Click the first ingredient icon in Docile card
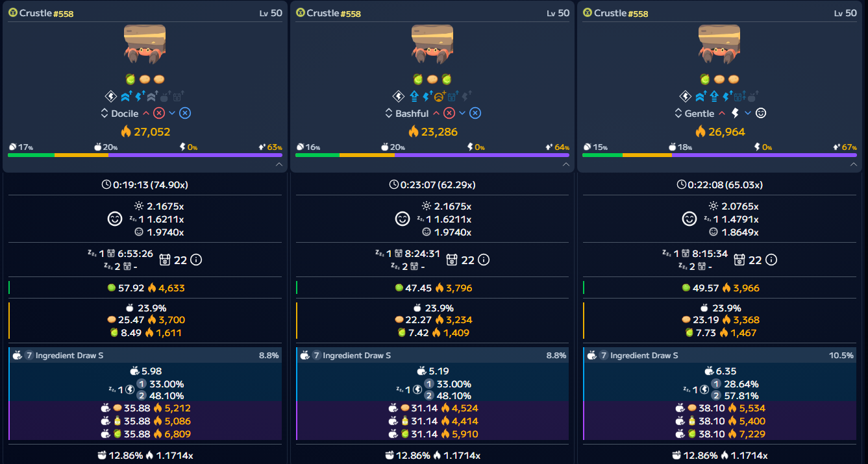 click(x=130, y=79)
